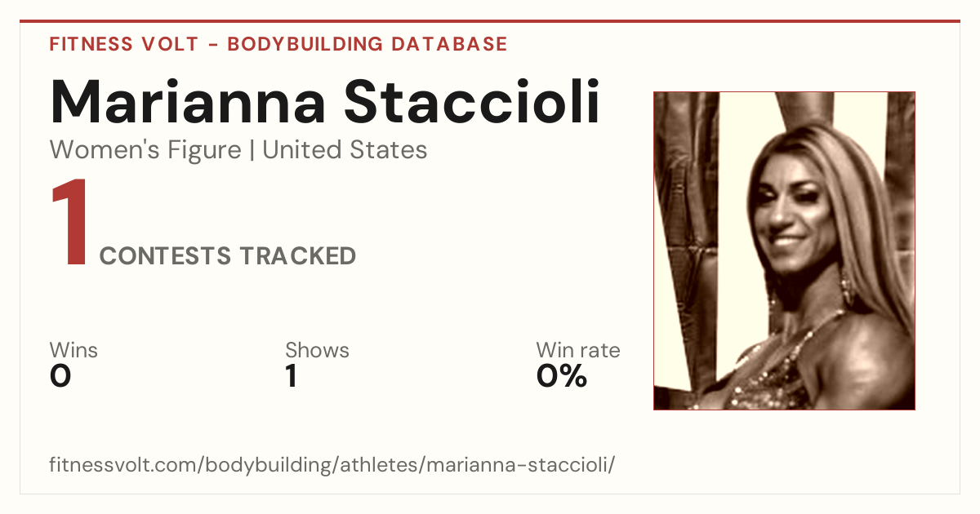This screenshot has width=980, height=514.
Task: Click the large red number 1
Action: click(x=69, y=224)
